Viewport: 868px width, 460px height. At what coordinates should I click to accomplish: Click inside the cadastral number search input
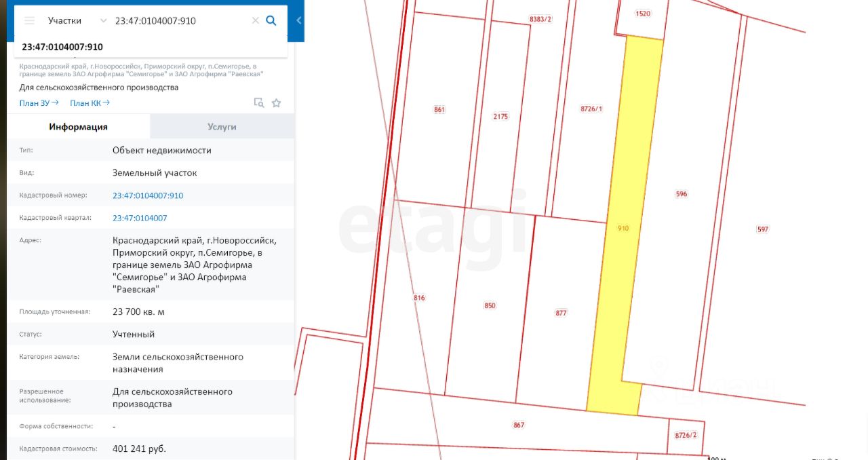click(181, 20)
